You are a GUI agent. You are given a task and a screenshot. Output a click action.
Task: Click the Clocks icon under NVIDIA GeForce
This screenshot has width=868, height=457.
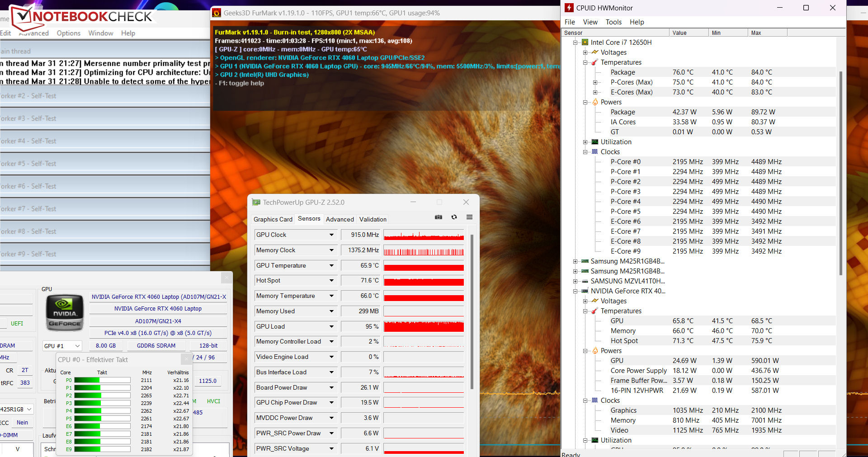(595, 400)
